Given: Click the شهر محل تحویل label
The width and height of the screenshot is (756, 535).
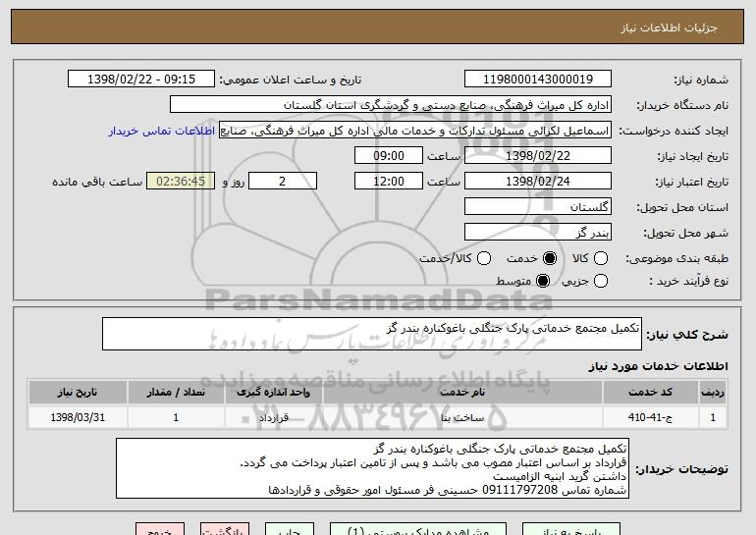Looking at the screenshot, I should 686,233.
